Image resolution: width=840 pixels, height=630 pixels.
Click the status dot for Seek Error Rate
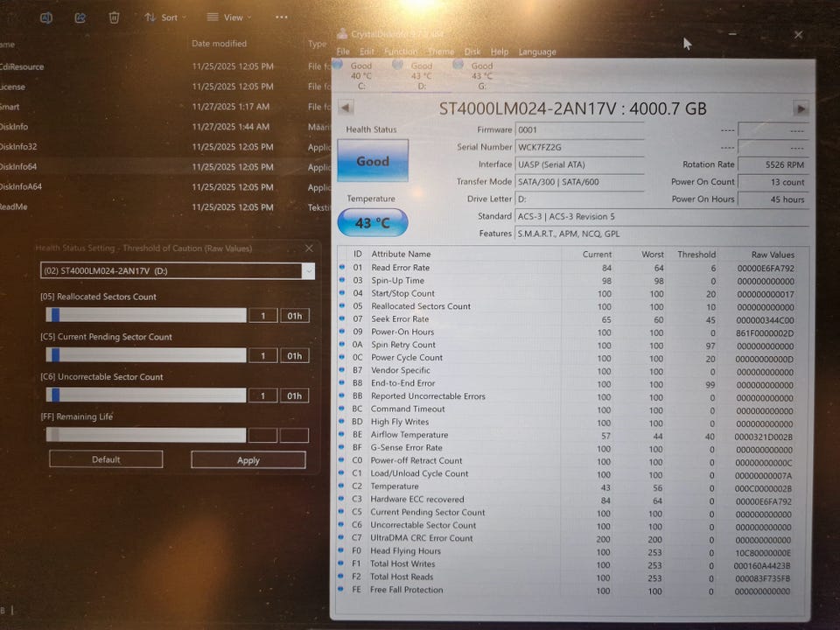pyautogui.click(x=342, y=318)
